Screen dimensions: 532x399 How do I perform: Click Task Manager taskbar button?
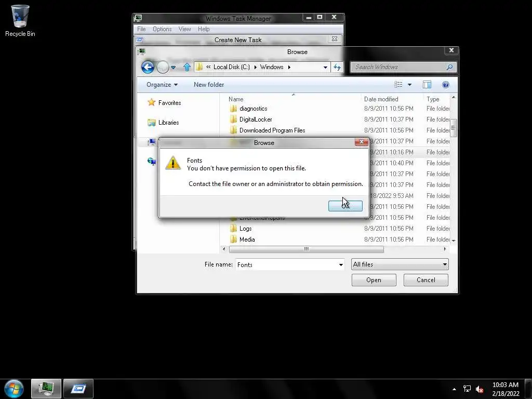(46, 389)
